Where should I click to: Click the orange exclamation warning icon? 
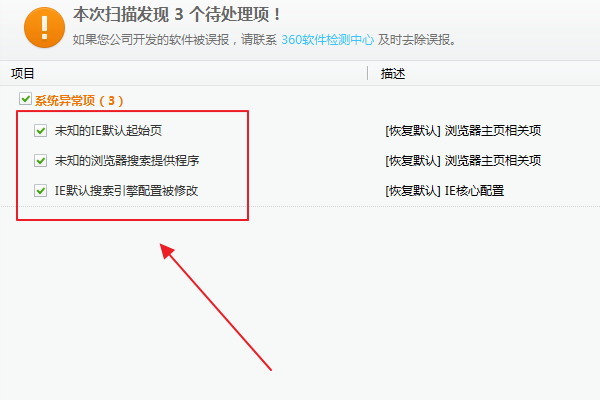[x=44, y=27]
